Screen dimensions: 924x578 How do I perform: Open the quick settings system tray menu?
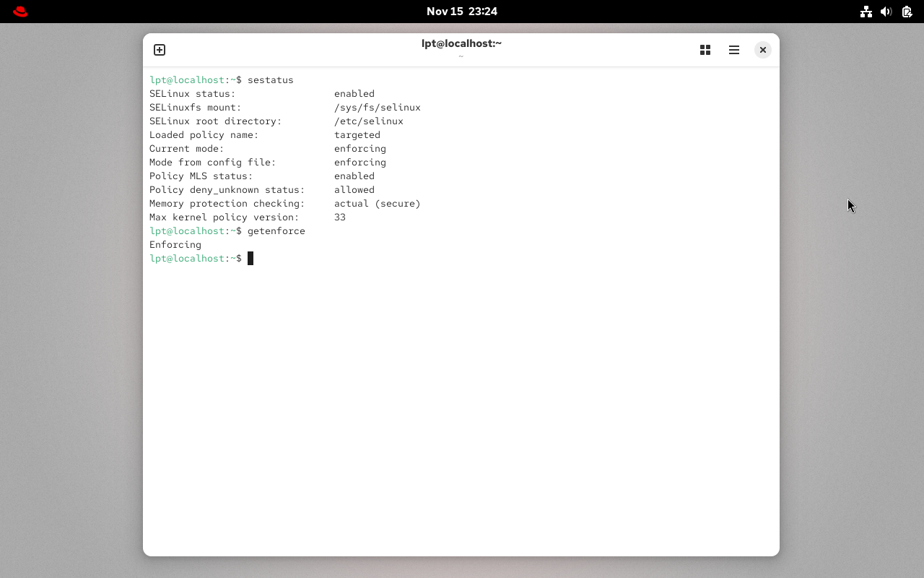886,12
